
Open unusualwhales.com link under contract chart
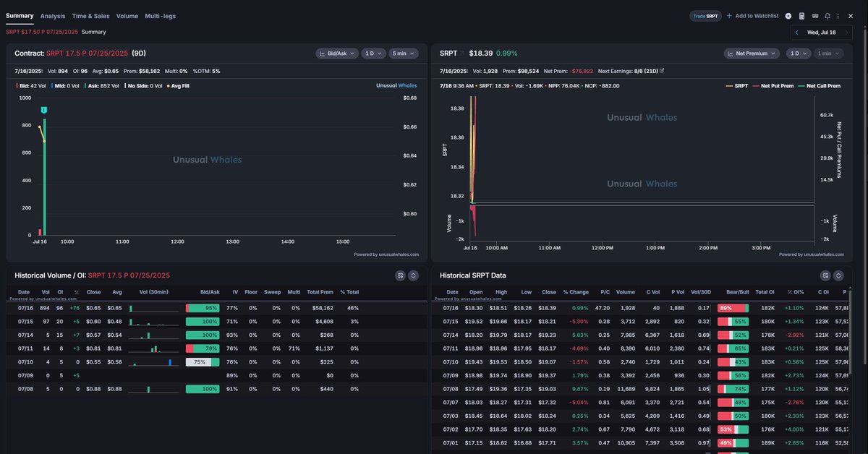coord(399,254)
